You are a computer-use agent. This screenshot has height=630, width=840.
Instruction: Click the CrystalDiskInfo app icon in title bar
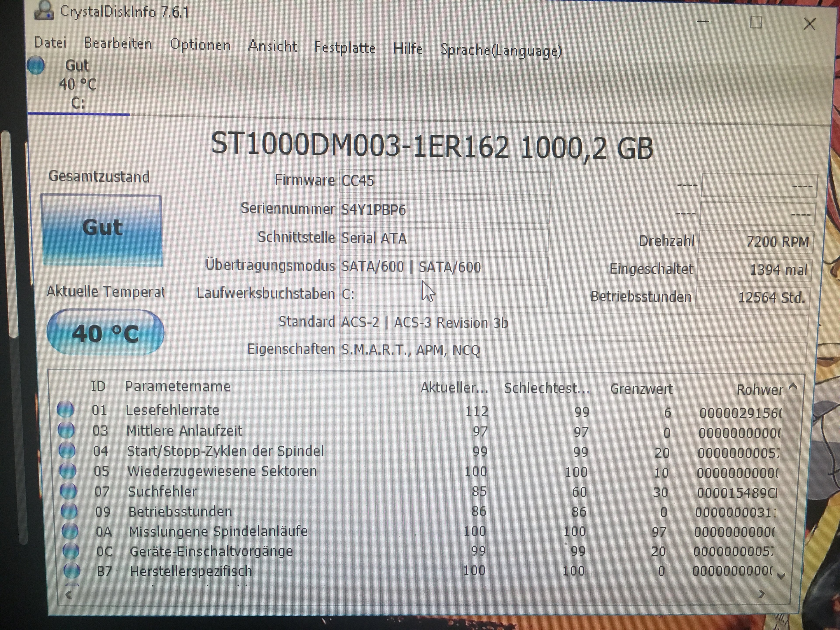(44, 10)
